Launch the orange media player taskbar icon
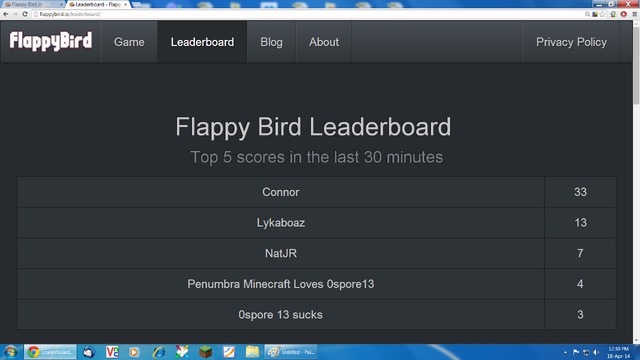640x360 pixels. tap(134, 352)
